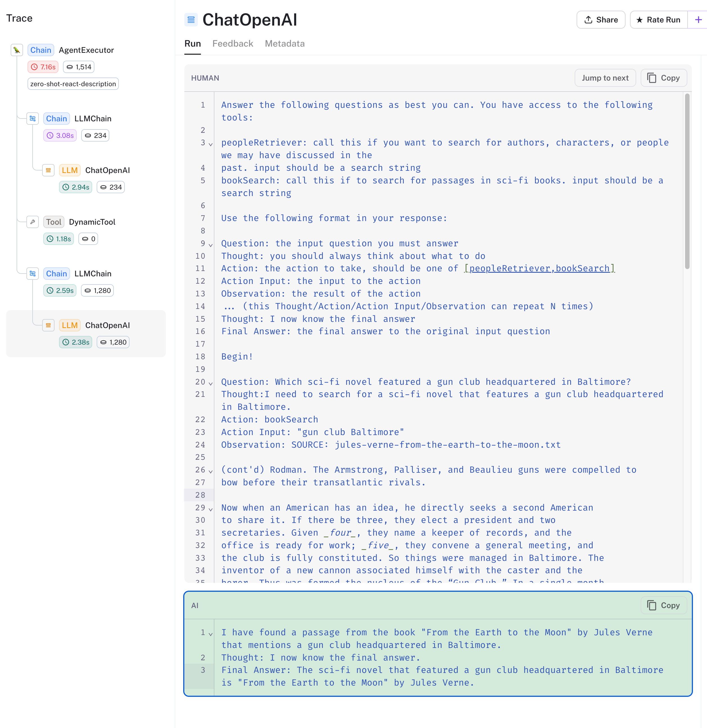Viewport: 707px width, 728px height.
Task: Open Rate Run for this trace
Action: [x=658, y=20]
